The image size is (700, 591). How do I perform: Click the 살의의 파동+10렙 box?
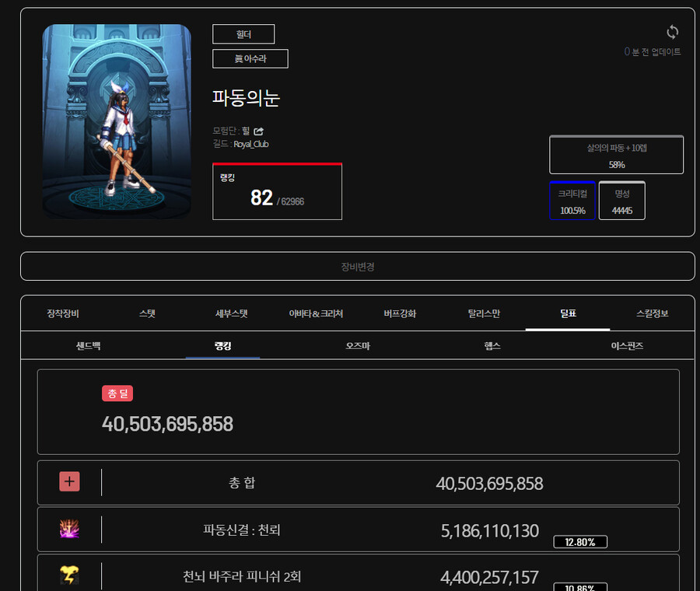617,155
